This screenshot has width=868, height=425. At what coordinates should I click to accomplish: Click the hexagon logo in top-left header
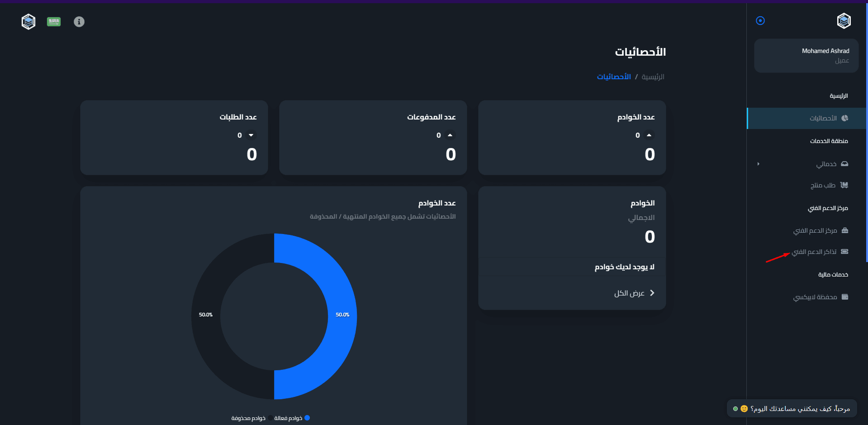tap(28, 21)
